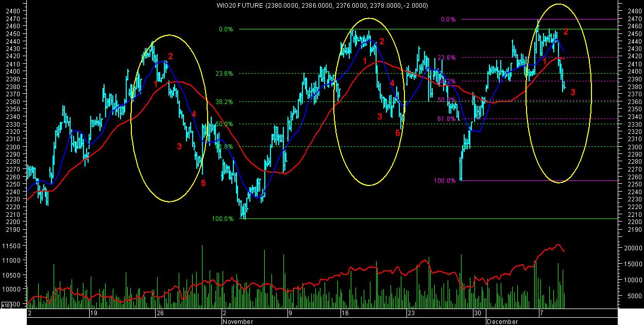Select the green 100.0% Fibonacci label

pyautogui.click(x=223, y=219)
